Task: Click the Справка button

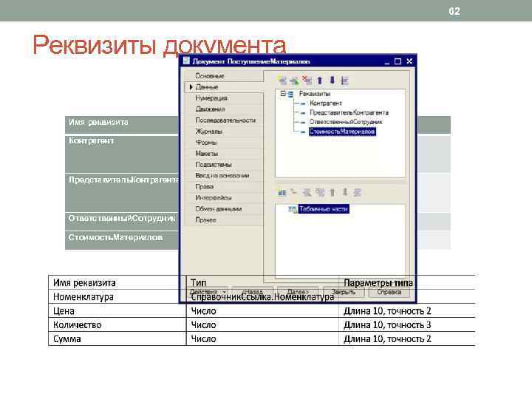Action: pyautogui.click(x=389, y=292)
